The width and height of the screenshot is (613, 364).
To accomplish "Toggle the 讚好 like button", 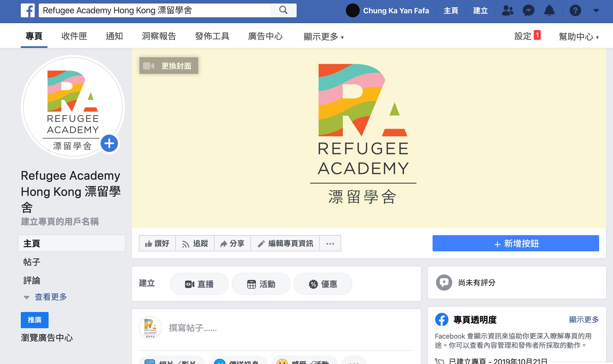I will click(x=157, y=244).
